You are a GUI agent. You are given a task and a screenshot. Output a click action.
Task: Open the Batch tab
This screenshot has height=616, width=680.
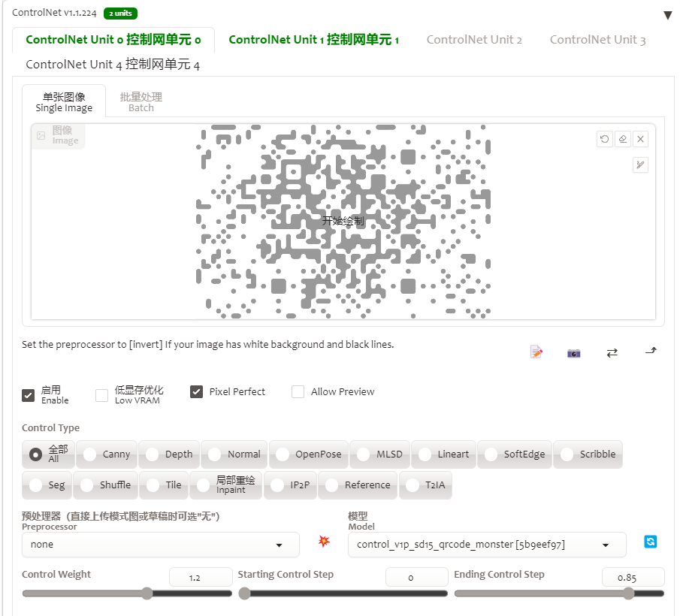coord(141,102)
